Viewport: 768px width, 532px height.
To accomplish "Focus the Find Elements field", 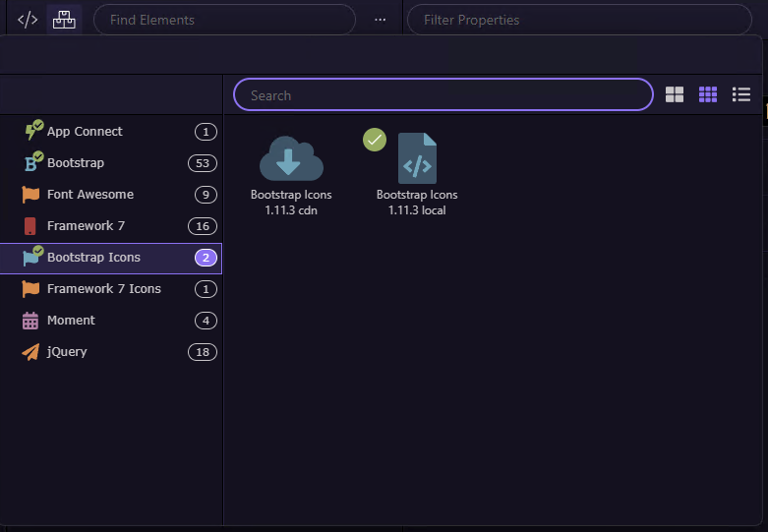I will coord(224,20).
